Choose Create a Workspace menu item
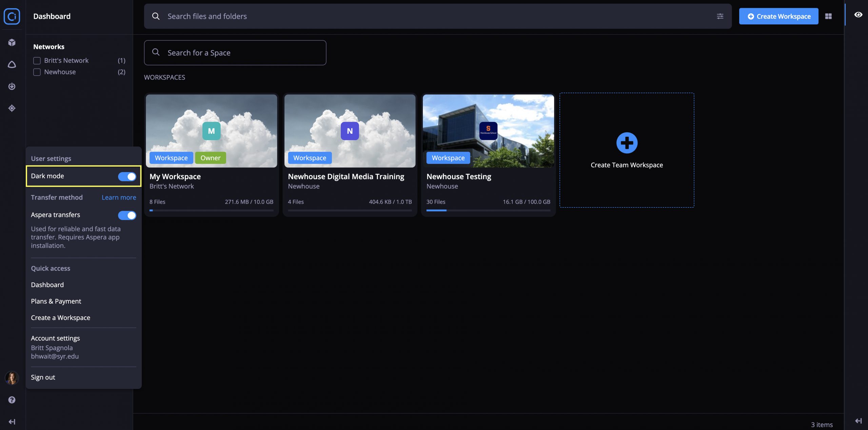The image size is (868, 430). (60, 318)
